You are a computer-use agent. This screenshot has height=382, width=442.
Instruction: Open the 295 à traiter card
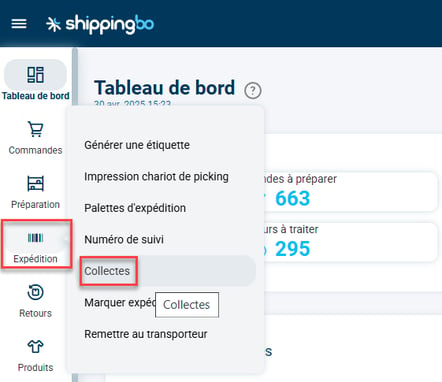(350, 242)
